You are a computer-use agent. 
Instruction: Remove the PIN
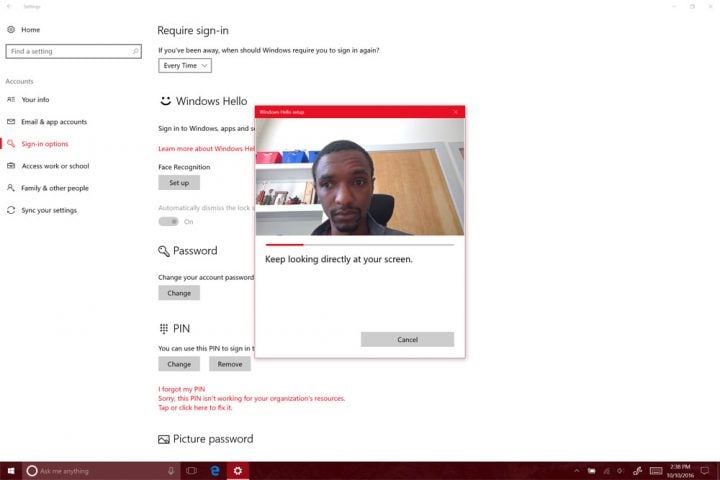[x=230, y=364]
